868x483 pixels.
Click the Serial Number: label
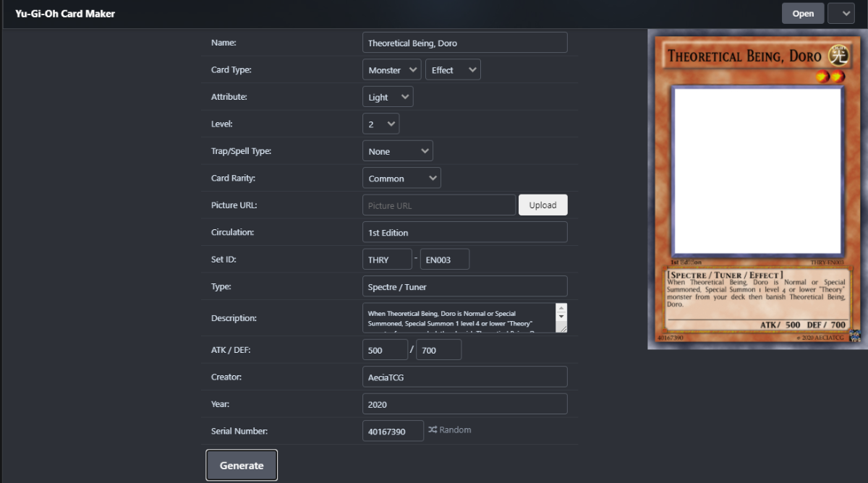coord(239,431)
